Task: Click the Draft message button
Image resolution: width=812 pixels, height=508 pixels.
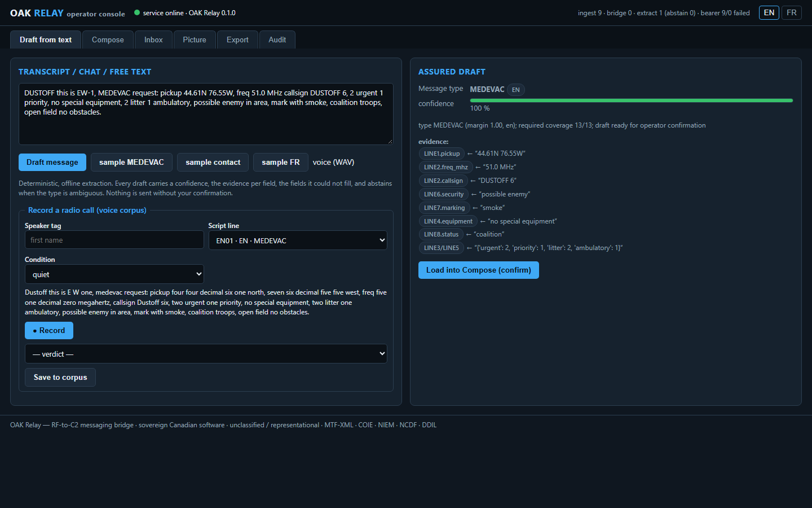Action: [52, 162]
